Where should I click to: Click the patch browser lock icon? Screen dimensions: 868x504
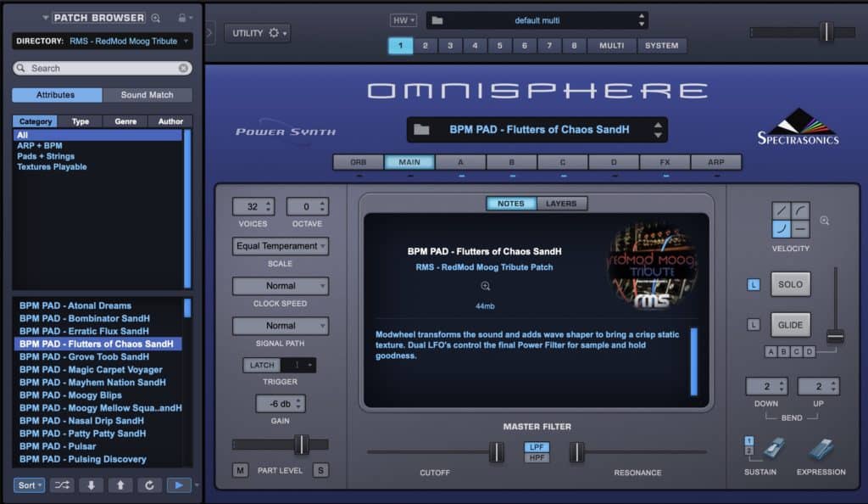click(181, 18)
